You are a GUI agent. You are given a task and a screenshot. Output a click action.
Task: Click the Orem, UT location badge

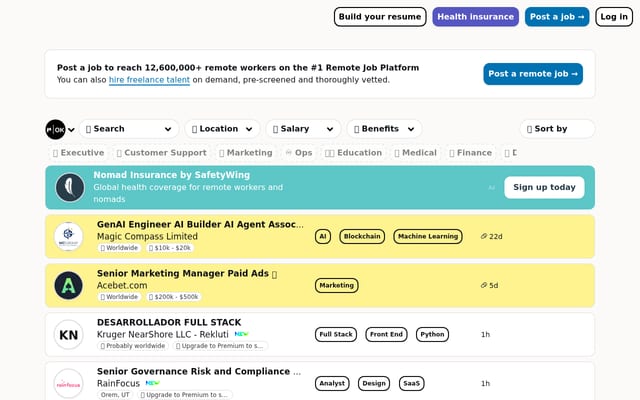click(115, 395)
